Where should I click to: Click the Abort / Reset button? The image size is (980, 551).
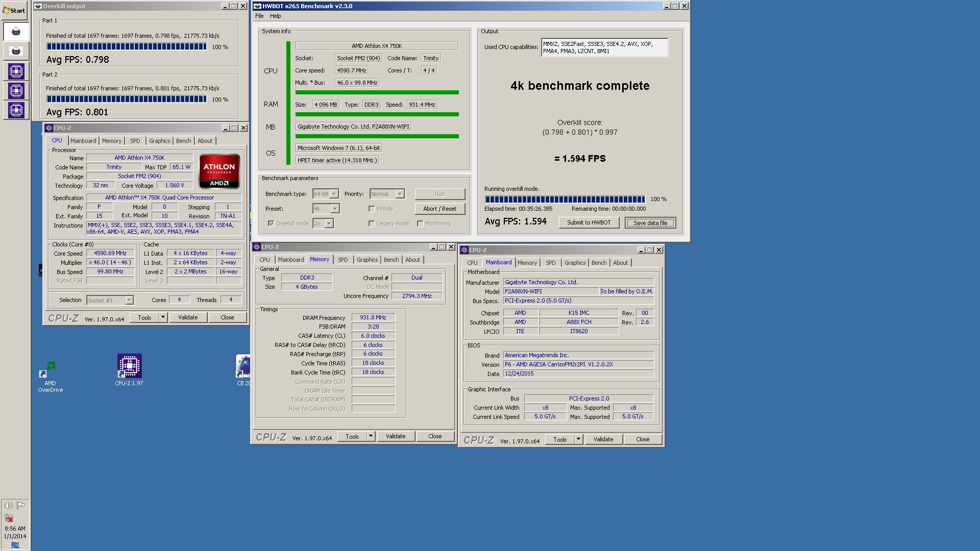[x=440, y=209]
